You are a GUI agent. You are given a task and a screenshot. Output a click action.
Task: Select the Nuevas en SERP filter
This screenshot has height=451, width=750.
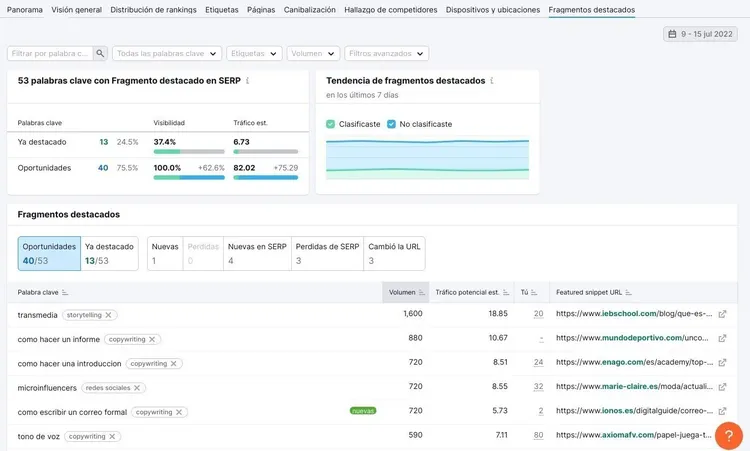coord(257,253)
